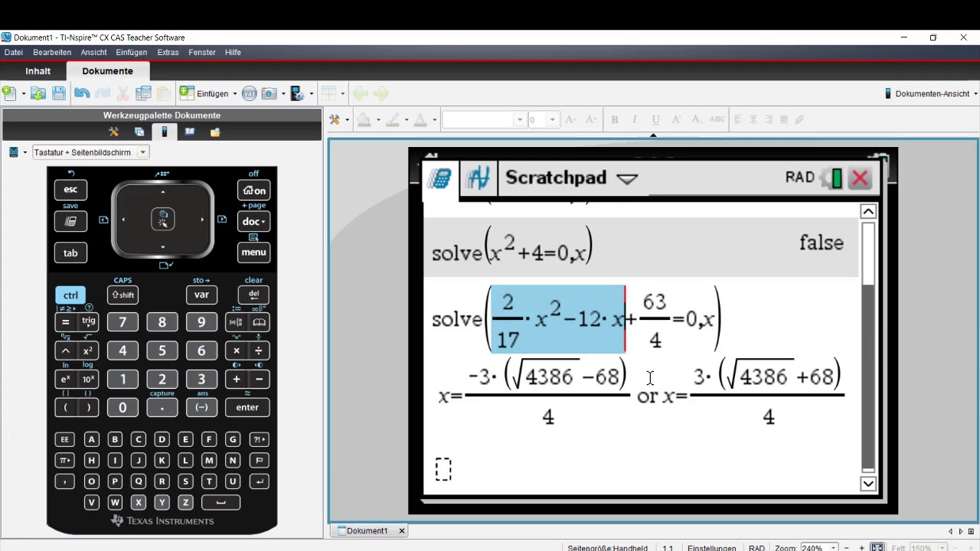Open the Utilities book icon in the palette
This screenshot has height=551, width=980.
point(189,132)
